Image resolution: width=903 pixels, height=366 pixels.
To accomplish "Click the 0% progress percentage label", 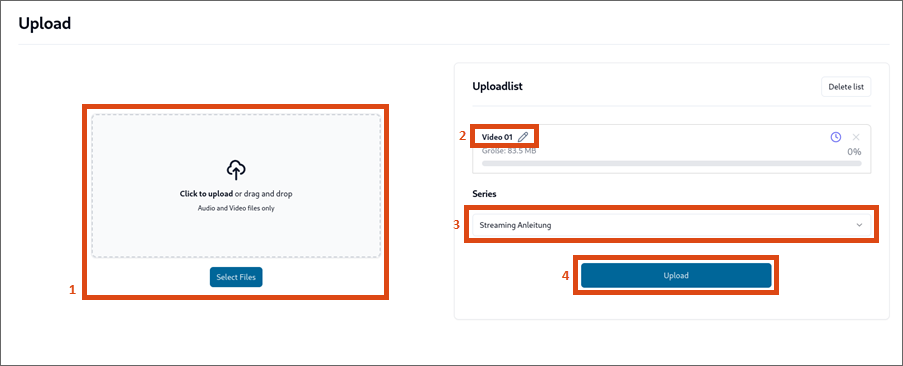I will point(854,152).
